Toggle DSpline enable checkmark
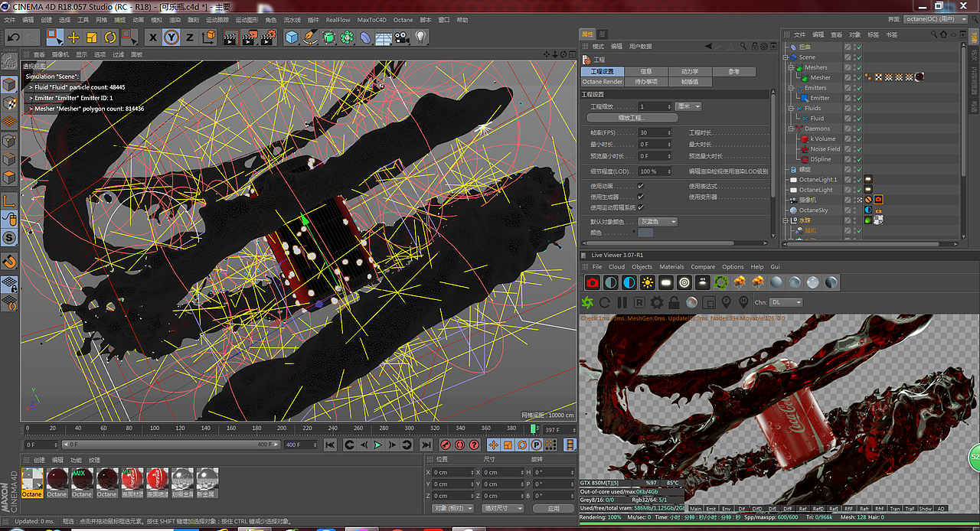 (858, 159)
